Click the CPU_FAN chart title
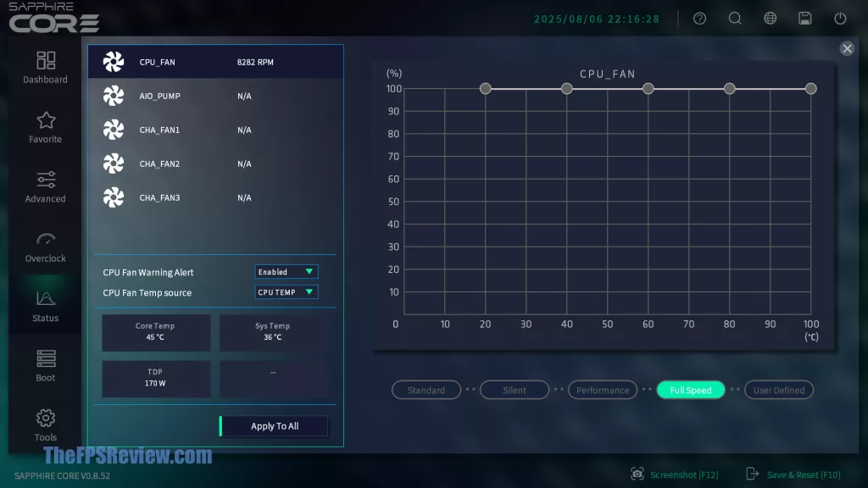 (607, 75)
